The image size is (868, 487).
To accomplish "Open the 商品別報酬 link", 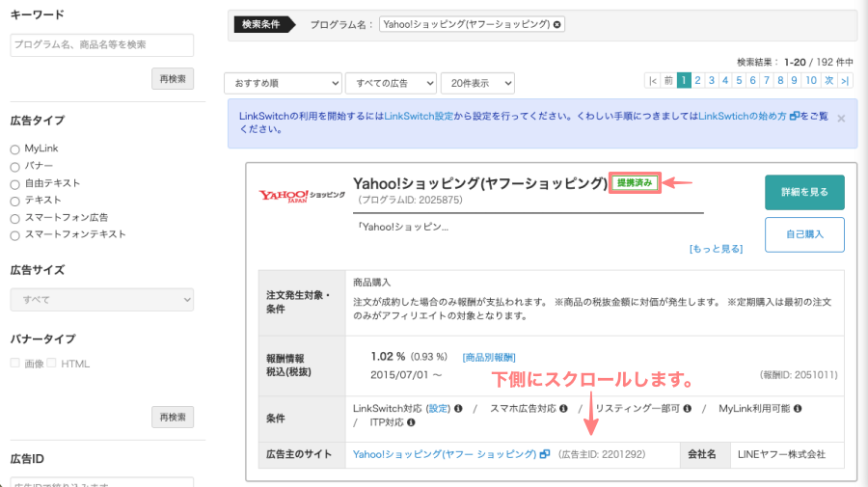I will 489,358.
